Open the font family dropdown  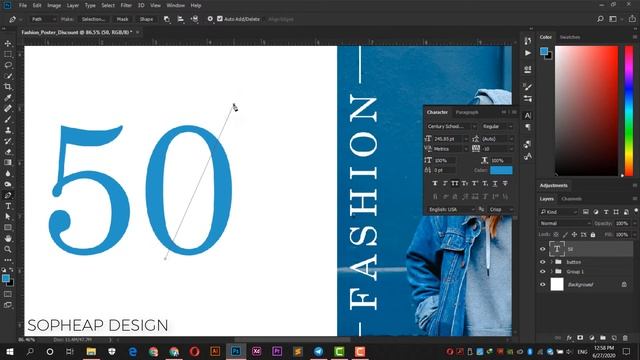[451, 127]
